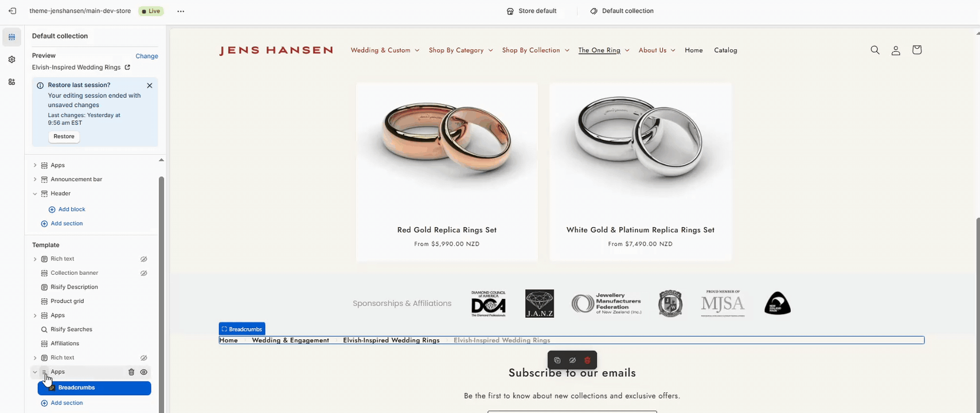Image resolution: width=980 pixels, height=413 pixels.
Task: Open Theme settings gear icon
Action: [x=11, y=60]
